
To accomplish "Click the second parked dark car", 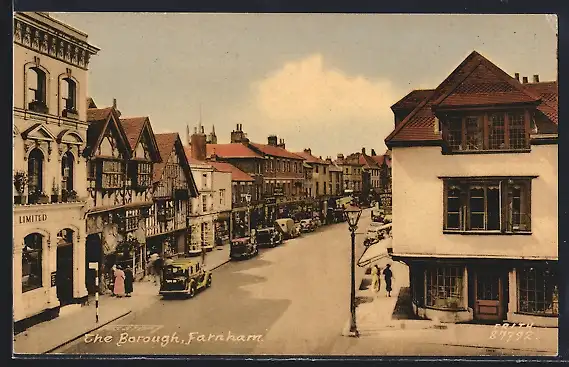I will pyautogui.click(x=244, y=247).
